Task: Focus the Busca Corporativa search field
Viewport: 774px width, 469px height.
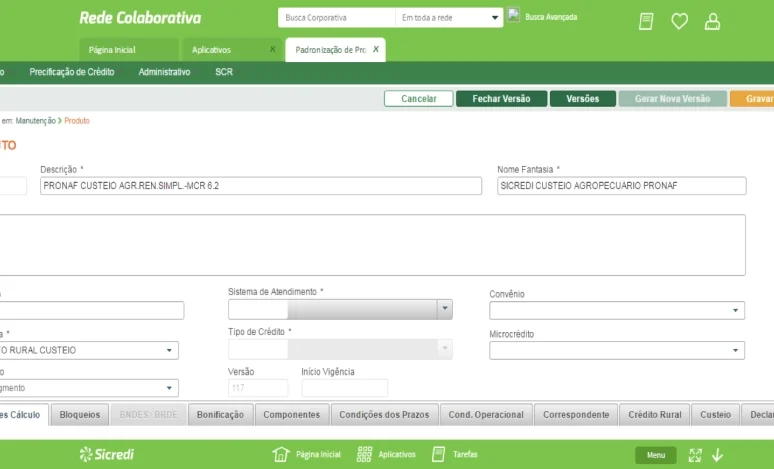Action: point(337,18)
